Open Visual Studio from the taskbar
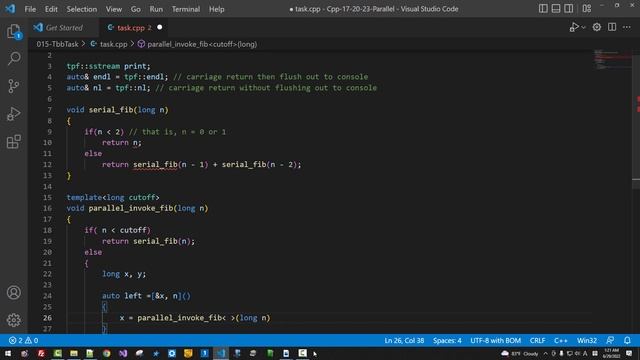Image resolution: width=640 pixels, height=360 pixels. click(x=123, y=353)
